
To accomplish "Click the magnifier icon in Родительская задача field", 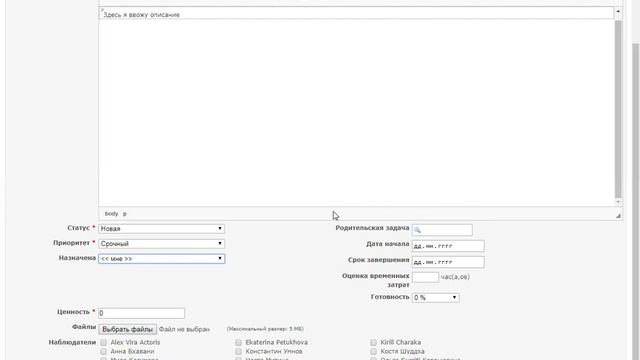I will coord(417,230).
